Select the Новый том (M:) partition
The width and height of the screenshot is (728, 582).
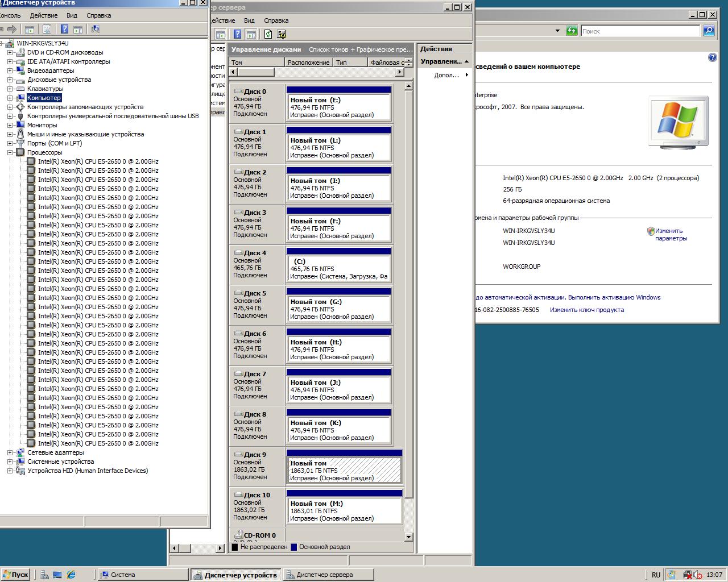345,508
